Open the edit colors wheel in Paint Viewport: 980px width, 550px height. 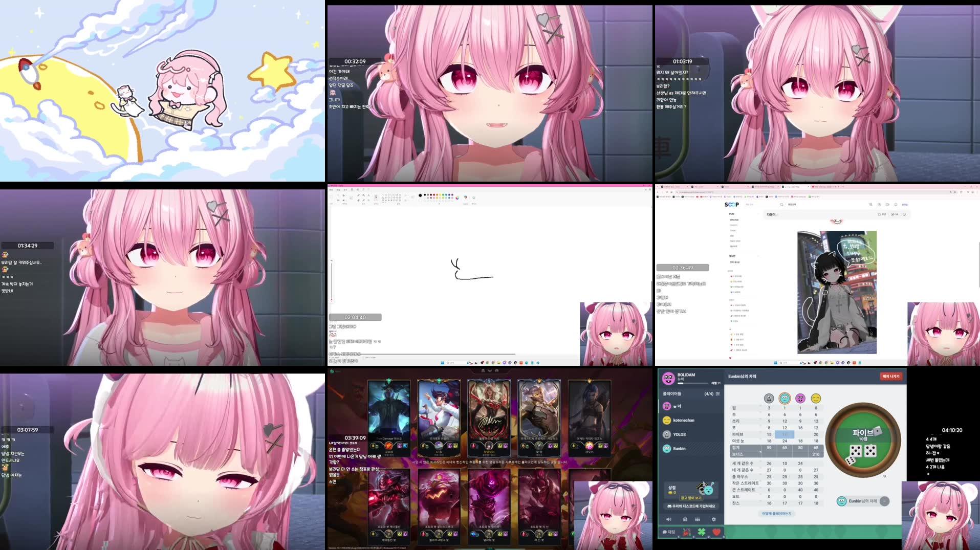[457, 198]
